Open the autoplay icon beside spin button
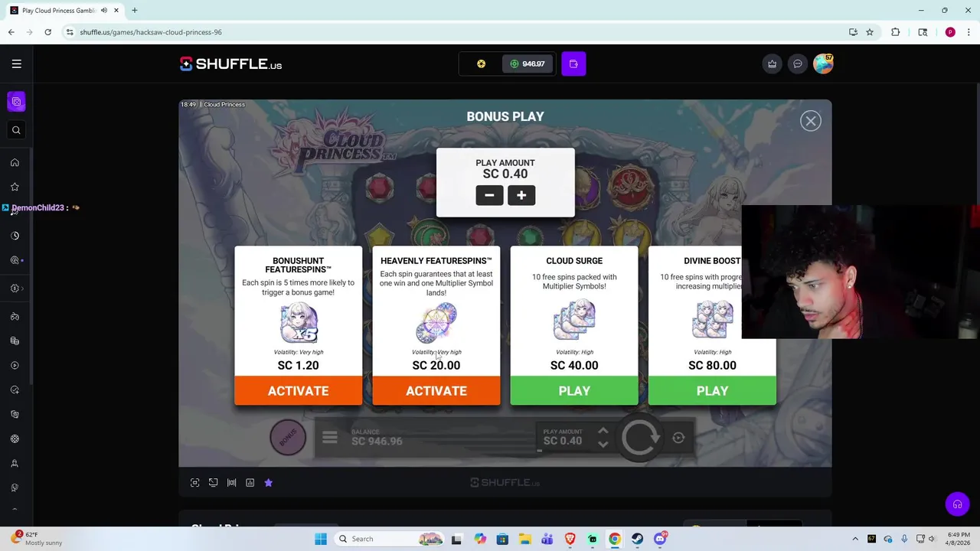The image size is (980, 551). click(678, 438)
